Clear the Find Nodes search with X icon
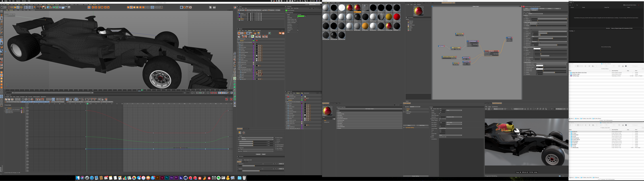Viewport: 644px width, 181px height. click(x=406, y=18)
